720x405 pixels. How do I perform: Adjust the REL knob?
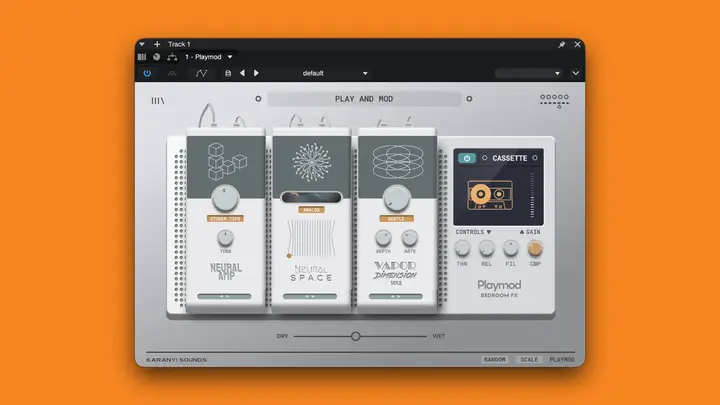486,248
